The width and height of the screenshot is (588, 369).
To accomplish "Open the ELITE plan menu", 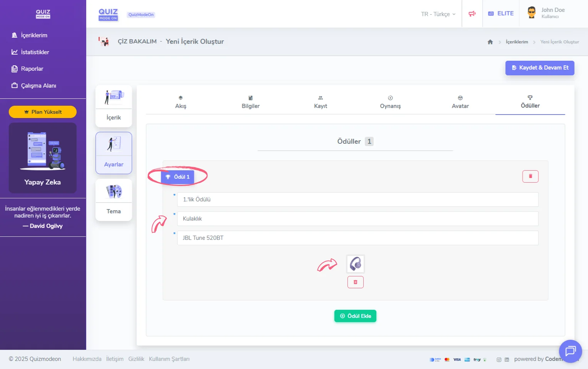I will coord(501,13).
